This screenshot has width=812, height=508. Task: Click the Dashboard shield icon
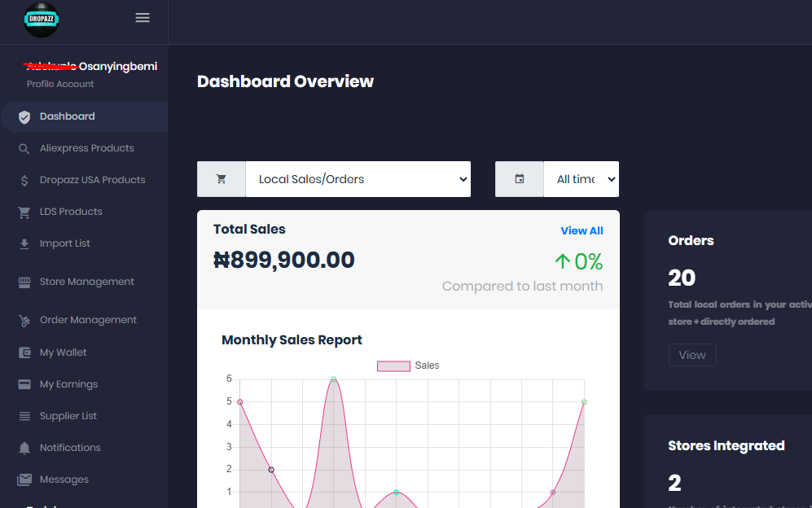(x=24, y=117)
